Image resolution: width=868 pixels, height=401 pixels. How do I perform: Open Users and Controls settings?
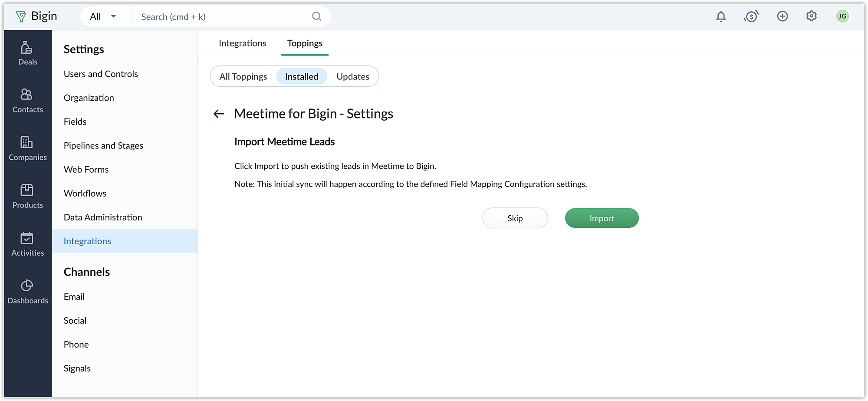[101, 74]
